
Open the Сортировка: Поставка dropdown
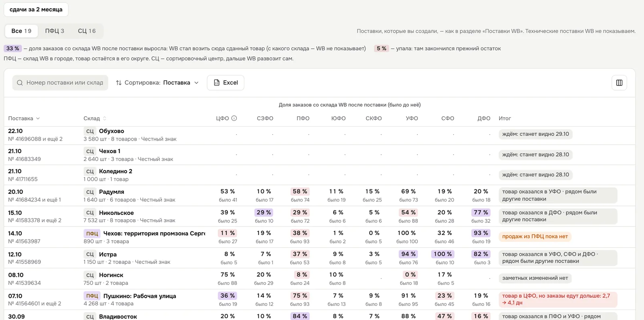(x=157, y=83)
